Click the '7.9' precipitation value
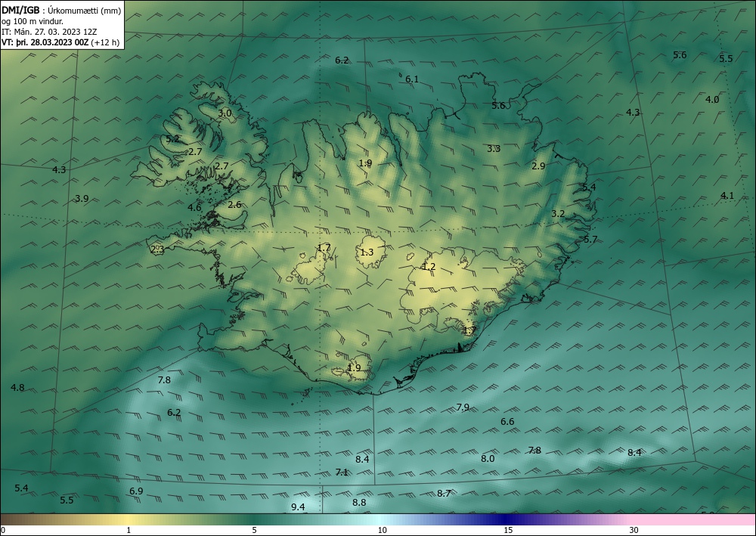756x536 pixels. tap(463, 407)
